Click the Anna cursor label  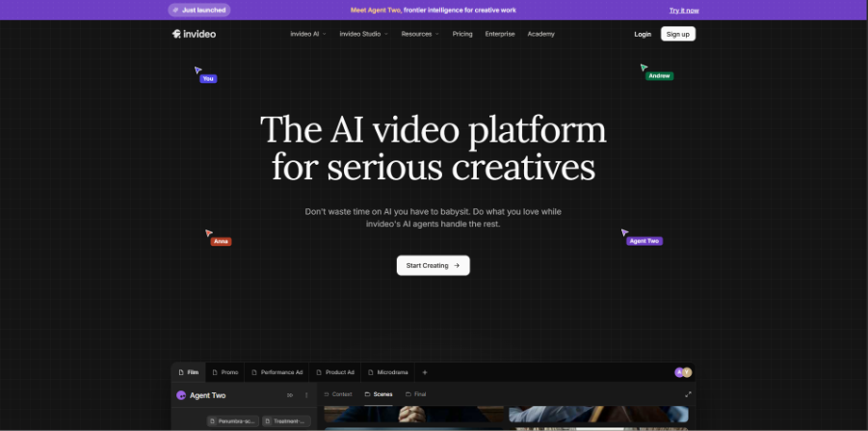221,242
